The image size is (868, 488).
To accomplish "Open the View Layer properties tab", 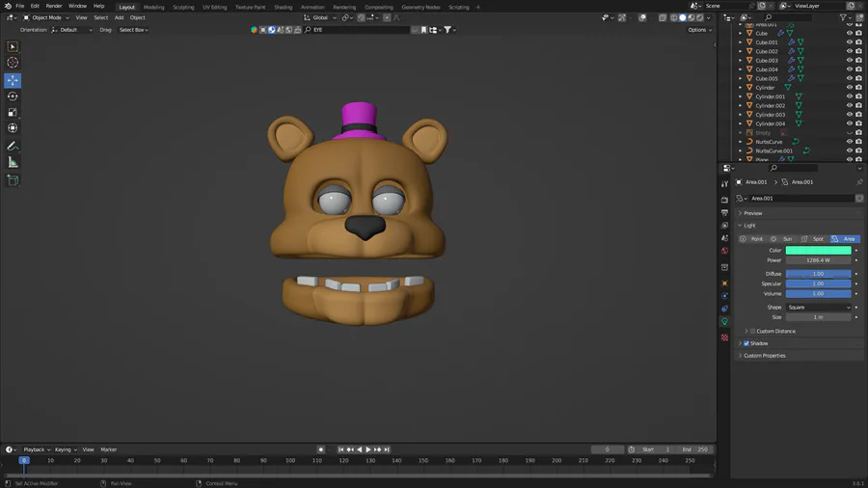I will [724, 225].
